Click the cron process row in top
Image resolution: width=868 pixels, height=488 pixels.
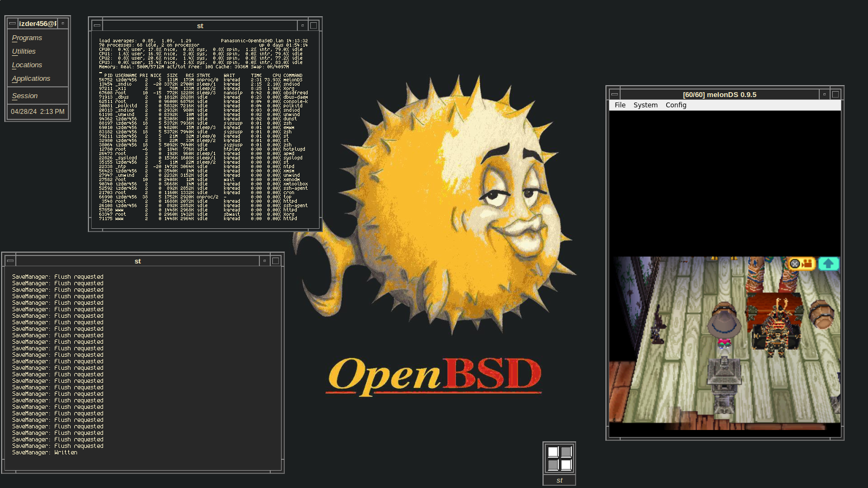coord(196,192)
